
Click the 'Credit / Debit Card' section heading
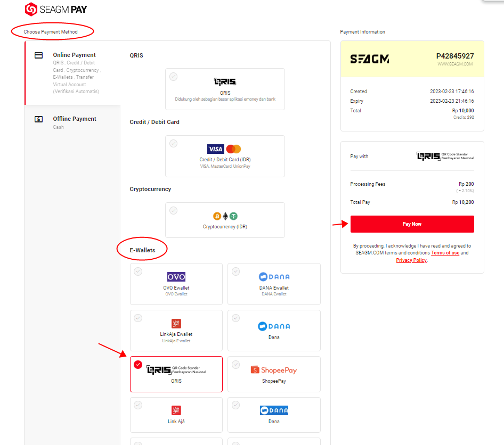[155, 122]
